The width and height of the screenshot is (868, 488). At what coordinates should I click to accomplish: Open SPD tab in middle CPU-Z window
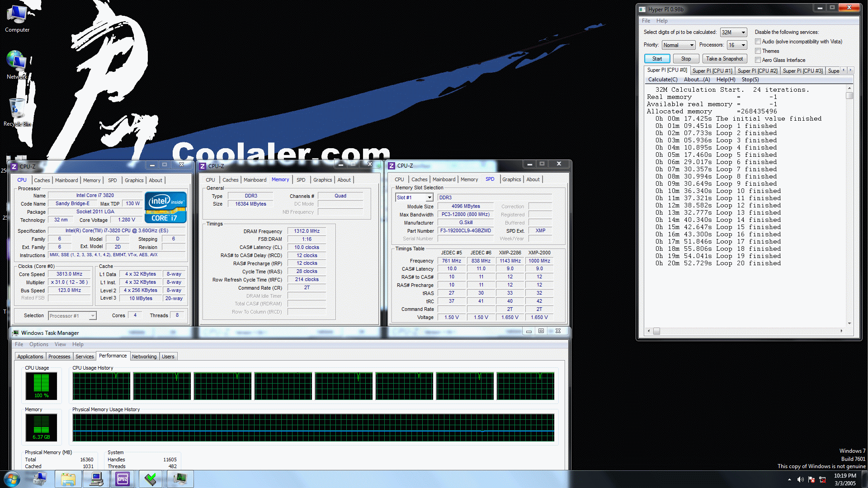301,180
